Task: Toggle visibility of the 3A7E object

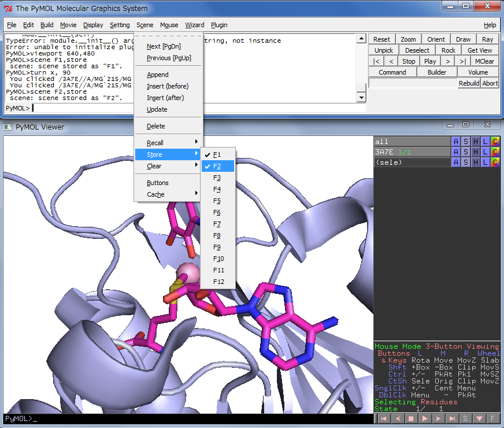Action: click(x=412, y=152)
